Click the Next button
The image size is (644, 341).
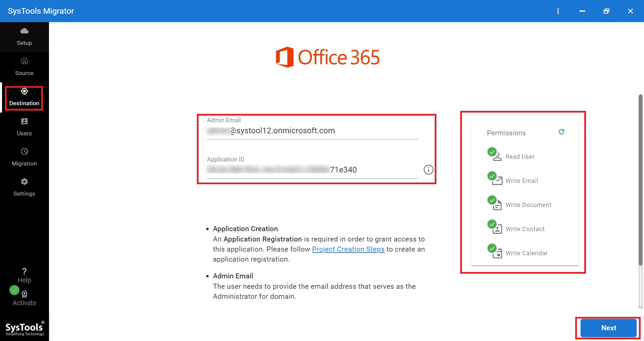click(608, 328)
